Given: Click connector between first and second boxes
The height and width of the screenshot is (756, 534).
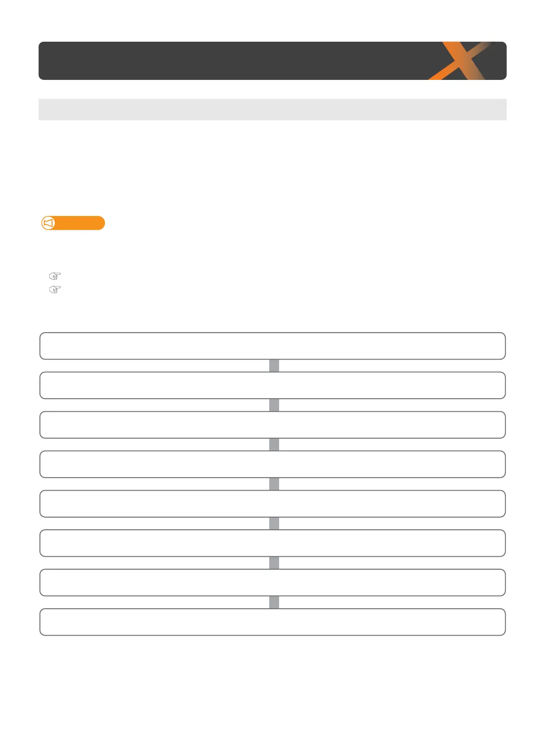Looking at the screenshot, I should 274,366.
